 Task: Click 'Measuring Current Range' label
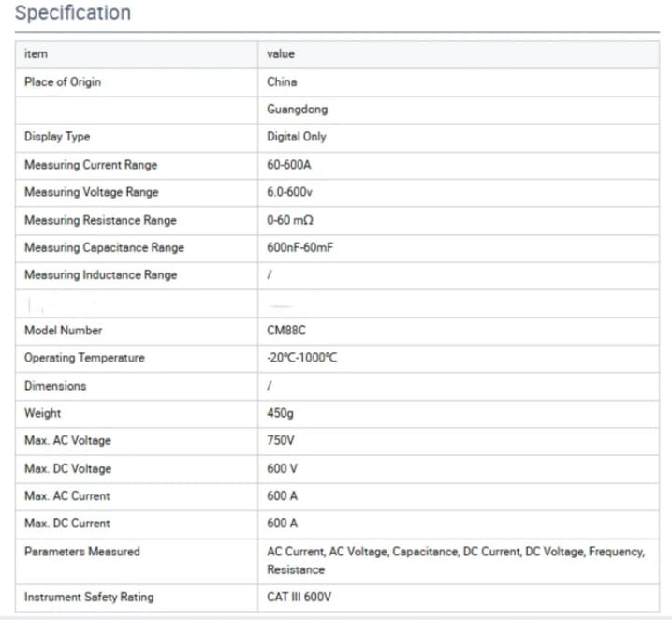[x=91, y=165]
